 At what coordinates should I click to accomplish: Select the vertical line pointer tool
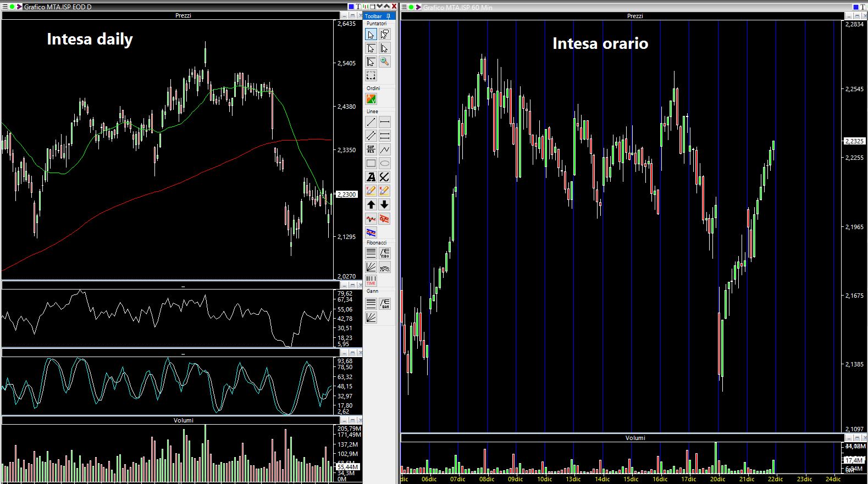pos(385,48)
